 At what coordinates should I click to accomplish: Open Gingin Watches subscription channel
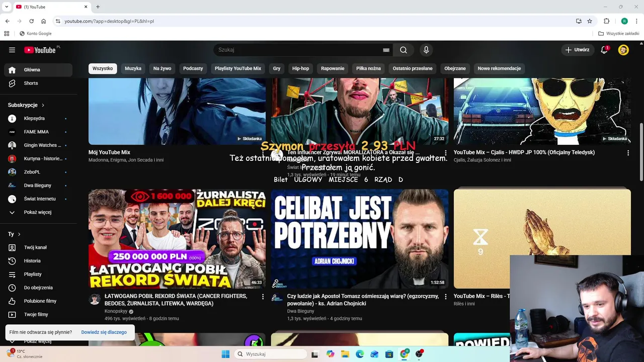click(x=38, y=145)
